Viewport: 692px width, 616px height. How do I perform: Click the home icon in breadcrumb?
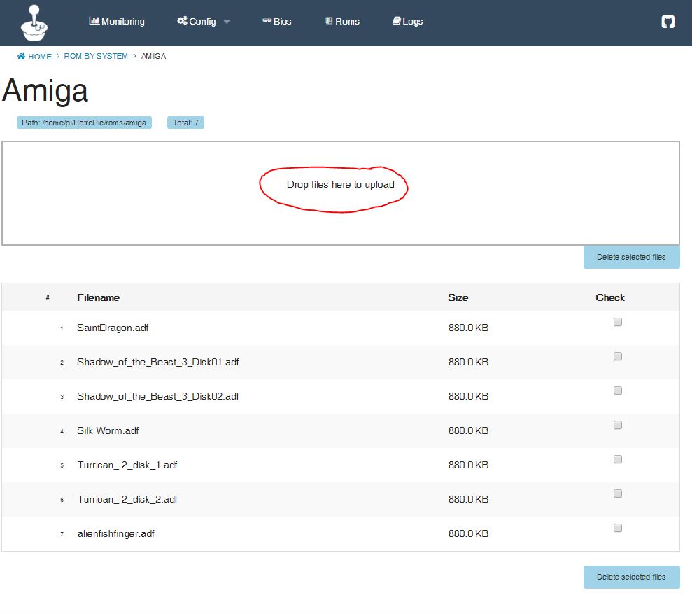[22, 57]
